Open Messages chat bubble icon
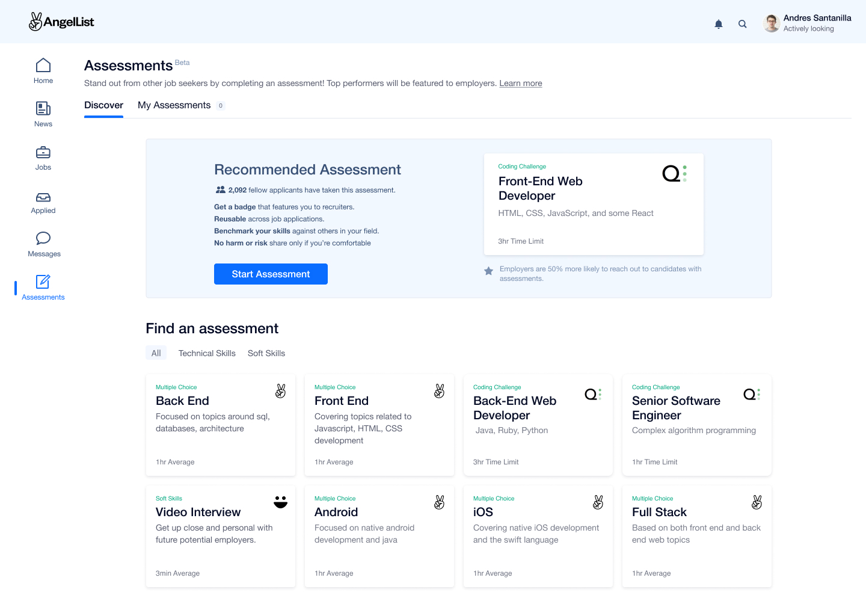Screen dimensions: 866x616 pos(43,244)
